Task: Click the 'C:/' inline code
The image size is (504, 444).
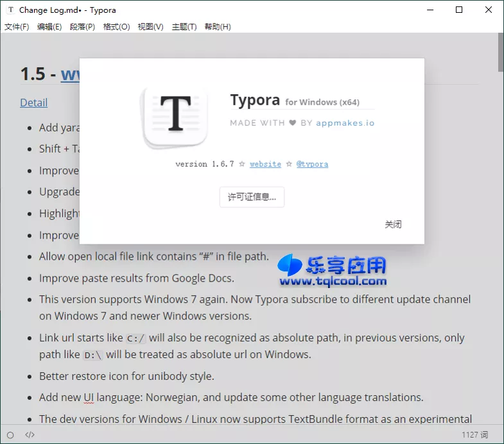Action: tap(136, 338)
